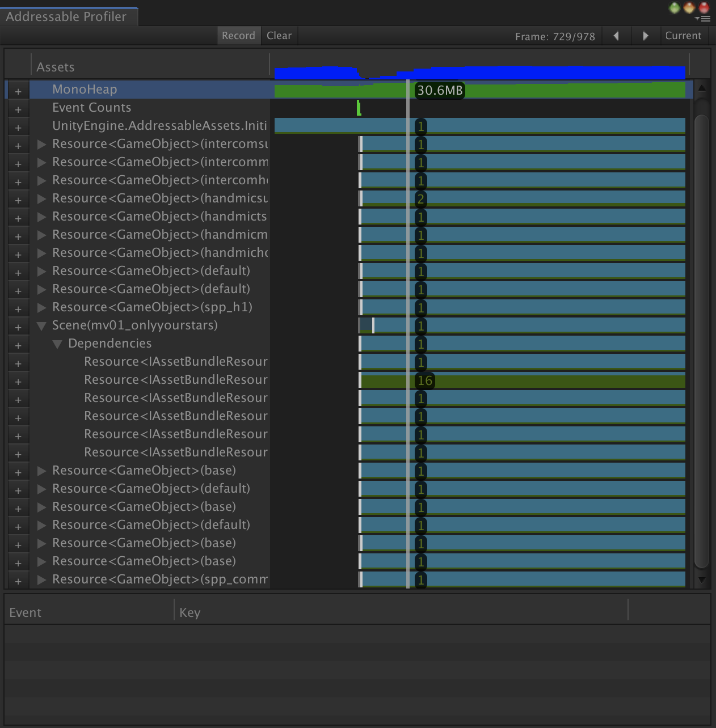Clear the recorded profiler data
This screenshot has height=728, width=716.
pos(279,36)
